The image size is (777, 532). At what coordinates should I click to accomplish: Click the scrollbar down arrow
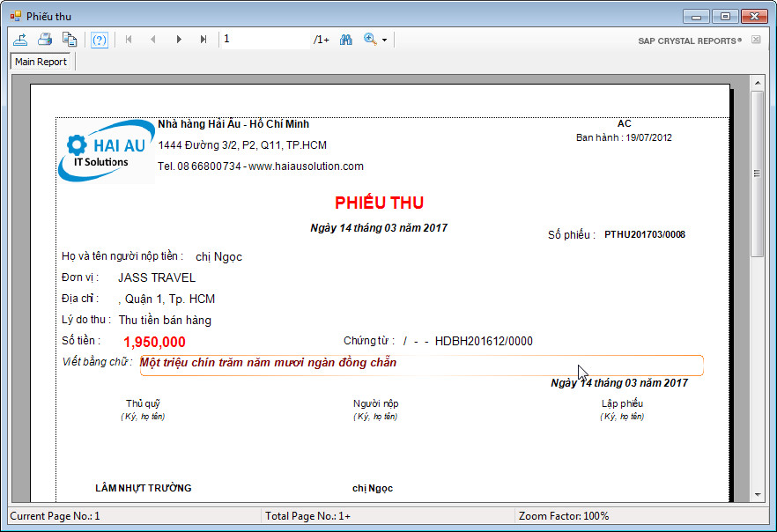pos(758,494)
